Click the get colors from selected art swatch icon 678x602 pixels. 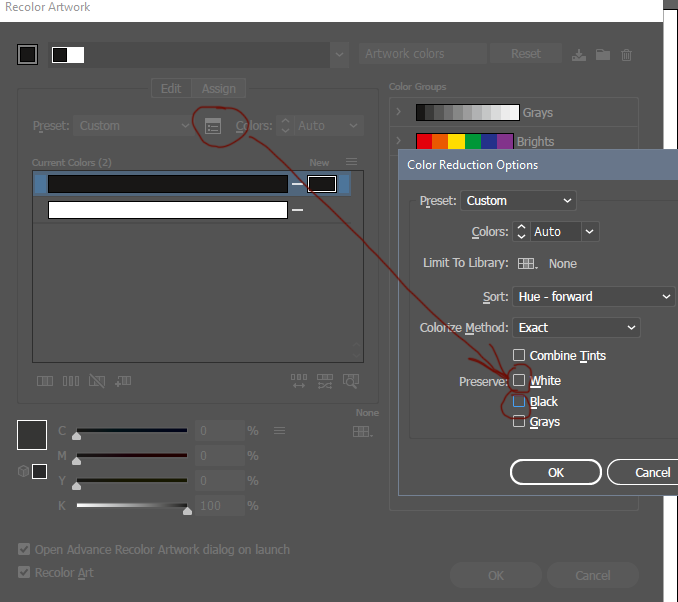click(x=27, y=54)
